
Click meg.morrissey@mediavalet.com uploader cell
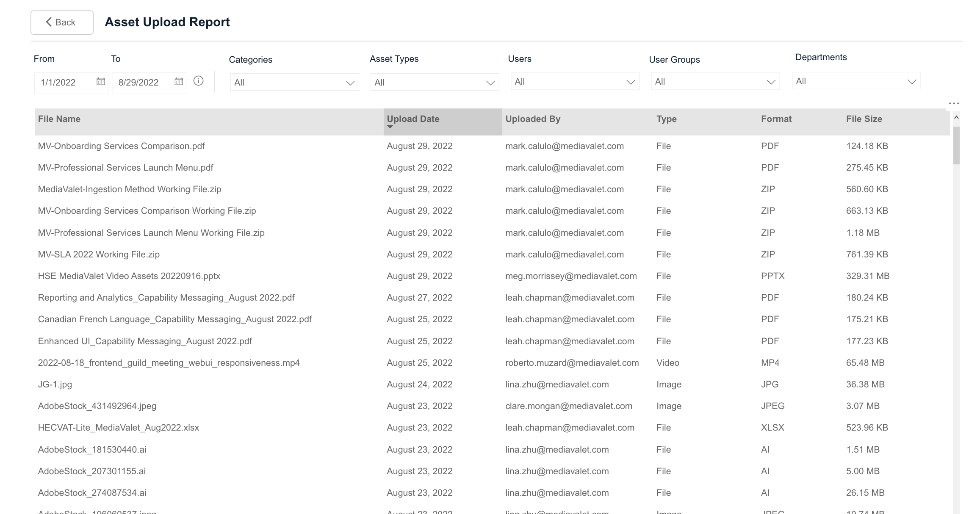coord(571,276)
